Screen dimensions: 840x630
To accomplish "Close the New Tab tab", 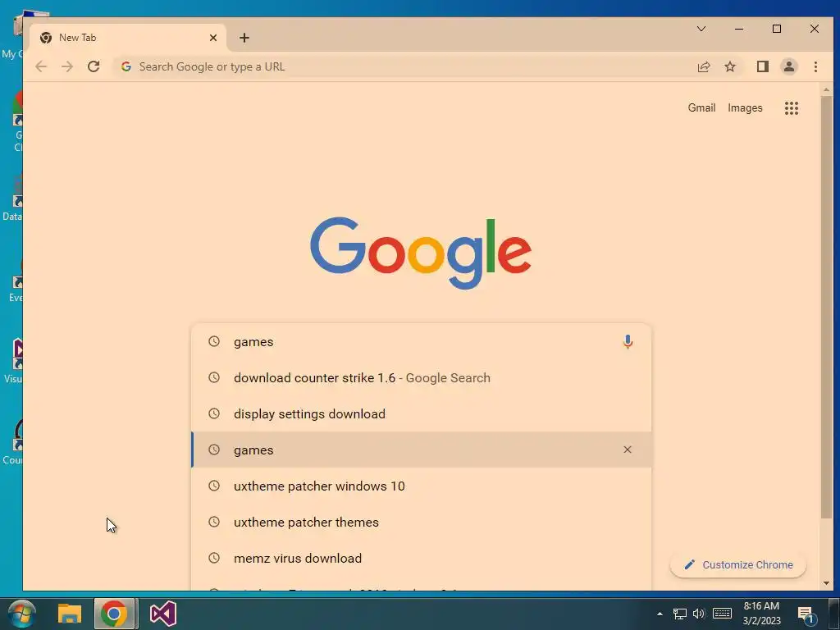I will (x=213, y=38).
